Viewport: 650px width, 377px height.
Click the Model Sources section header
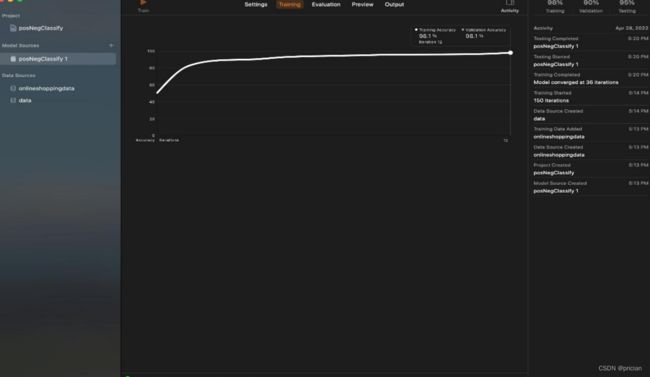(x=20, y=45)
